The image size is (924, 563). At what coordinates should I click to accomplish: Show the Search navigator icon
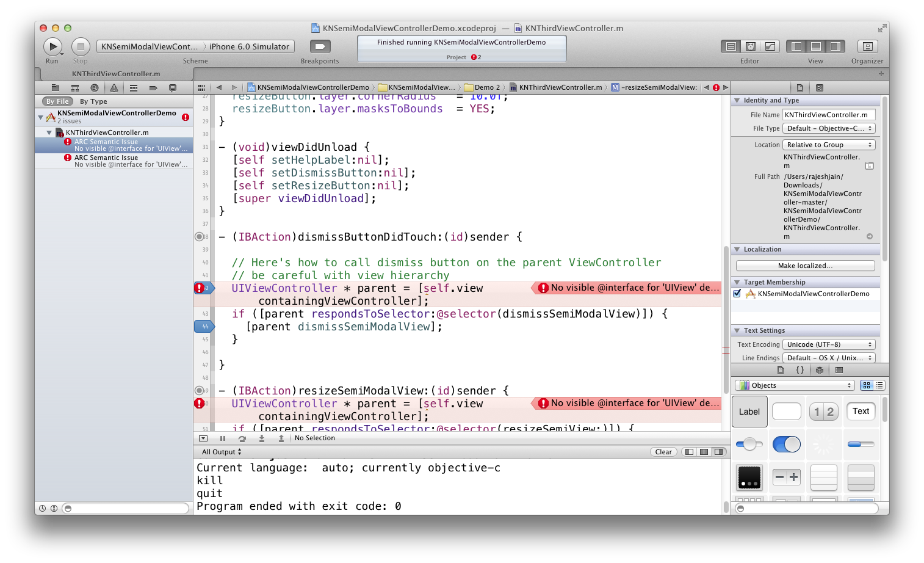point(95,88)
